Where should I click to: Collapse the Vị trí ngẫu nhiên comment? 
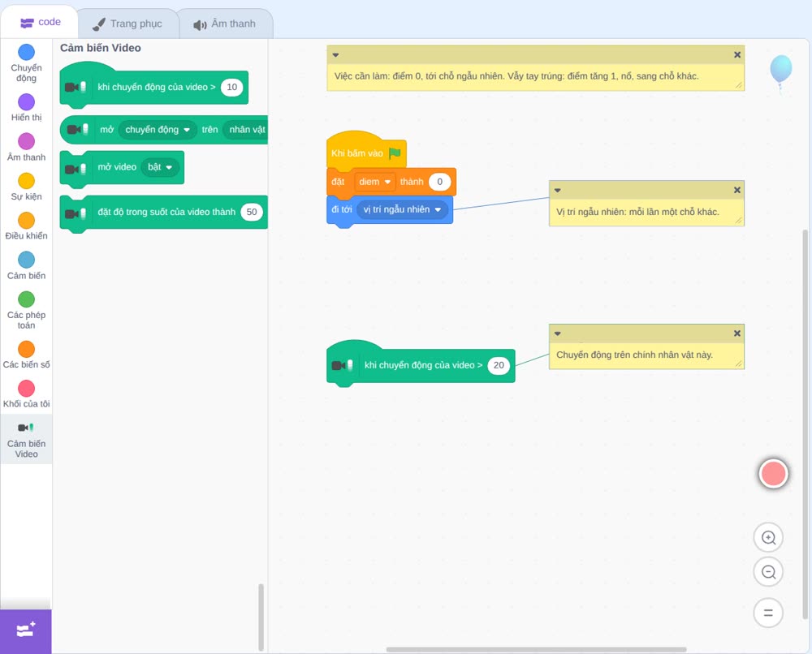pos(557,191)
